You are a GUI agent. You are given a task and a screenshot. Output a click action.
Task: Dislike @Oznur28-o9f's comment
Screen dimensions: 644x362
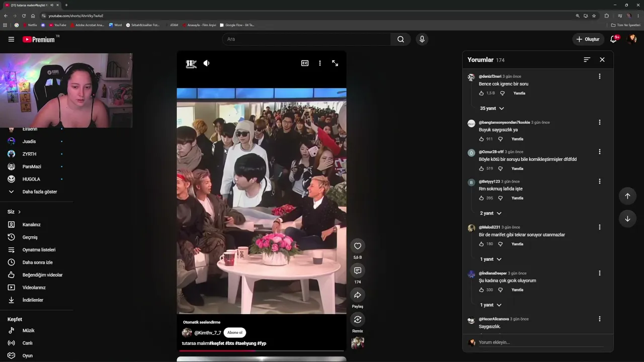click(500, 168)
